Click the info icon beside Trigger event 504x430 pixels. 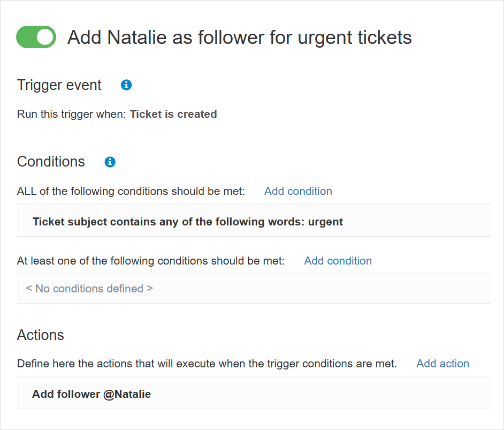[126, 85]
